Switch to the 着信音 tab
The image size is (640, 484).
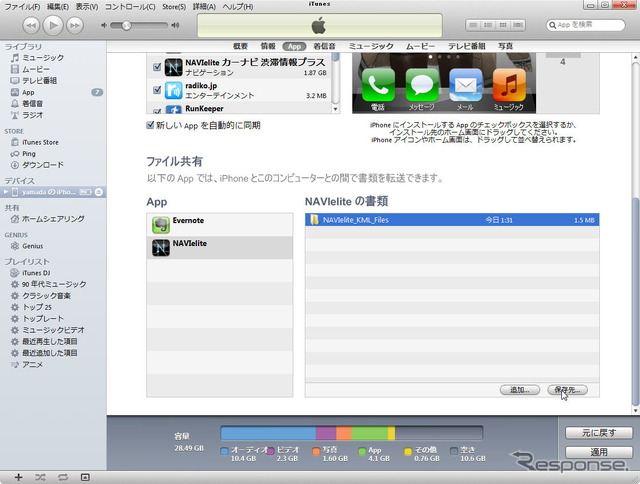[x=324, y=47]
